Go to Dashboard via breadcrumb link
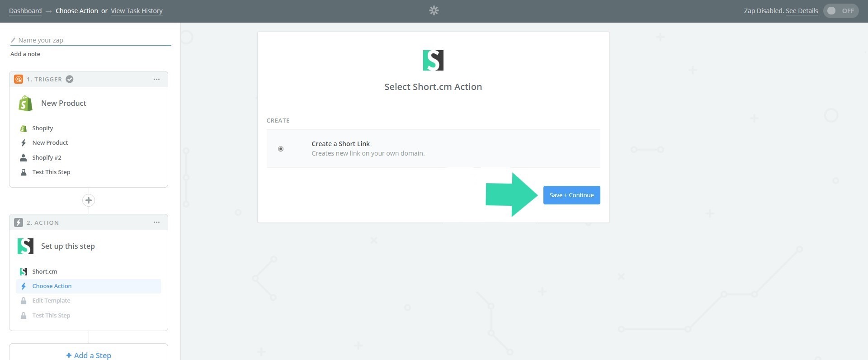Screen dimensions: 868x360 25,11
